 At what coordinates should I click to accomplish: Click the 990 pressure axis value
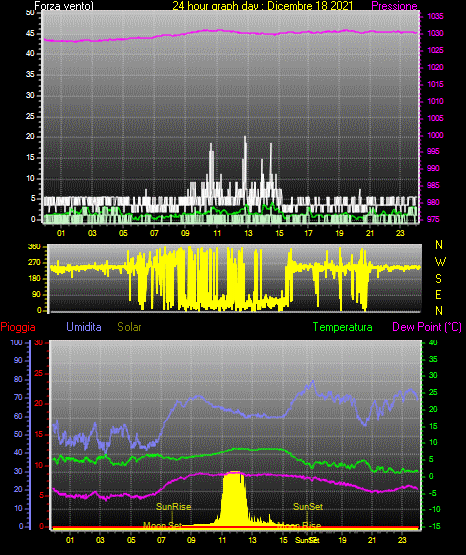click(x=433, y=168)
